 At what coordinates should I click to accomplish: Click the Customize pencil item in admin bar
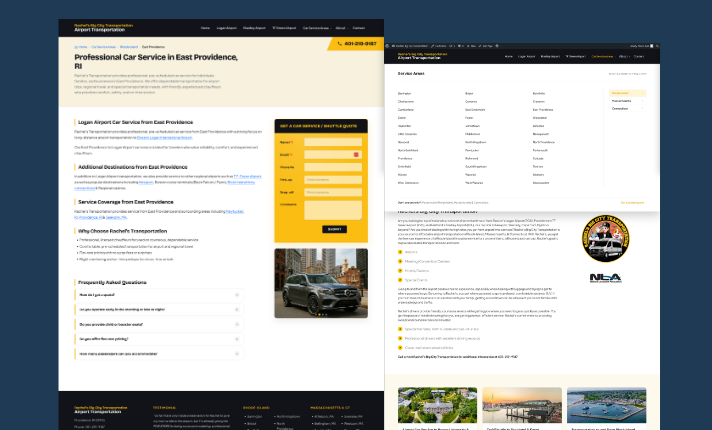[439, 46]
